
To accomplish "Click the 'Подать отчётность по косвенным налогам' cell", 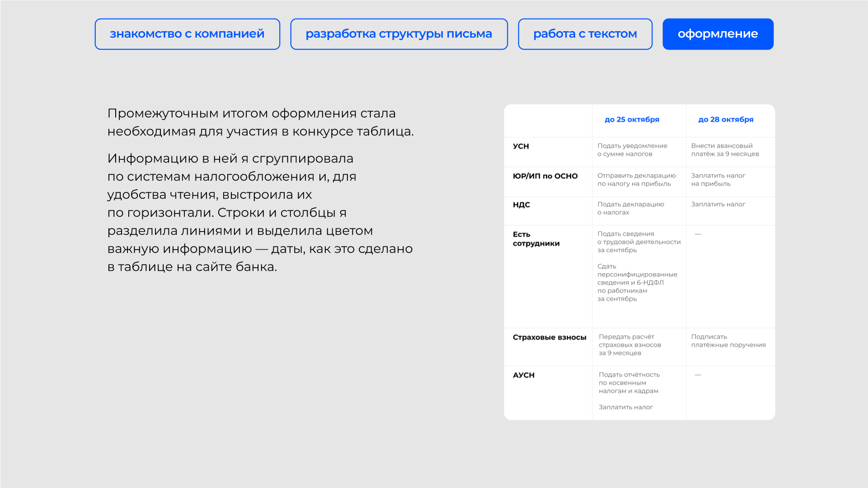I will (629, 383).
